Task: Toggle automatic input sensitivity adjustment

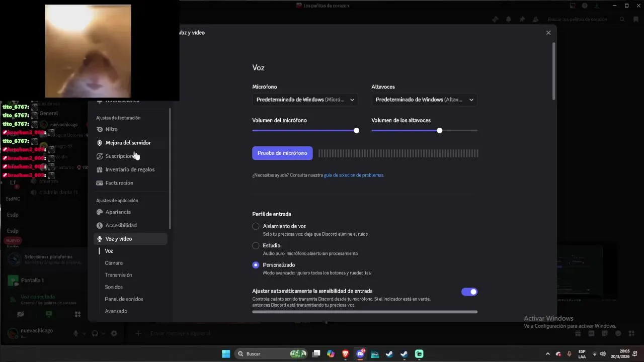Action: [x=469, y=292]
